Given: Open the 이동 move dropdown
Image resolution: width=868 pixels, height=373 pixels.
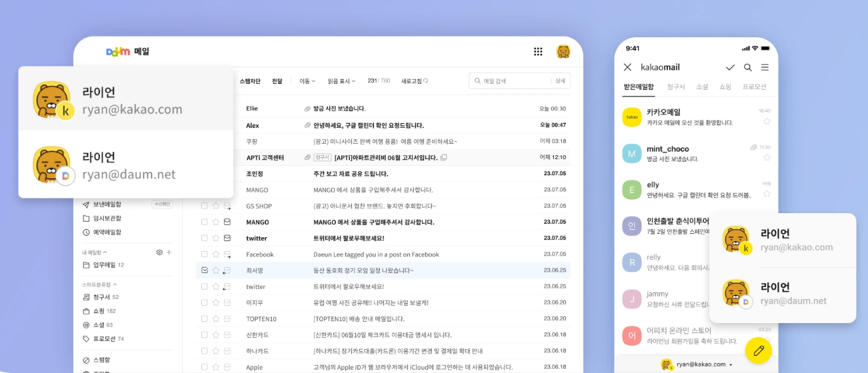Looking at the screenshot, I should [307, 81].
